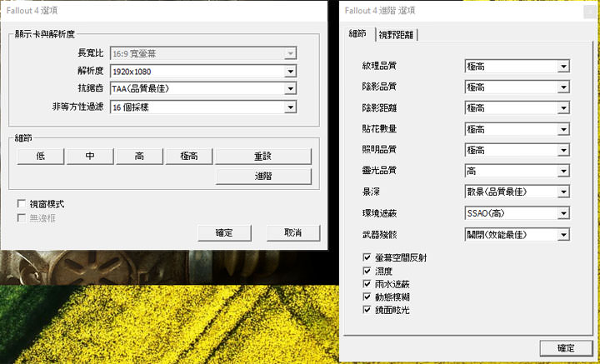Screen dimensions: 600x364
Task: Switch to the 視野距離 tab
Action: click(x=396, y=35)
